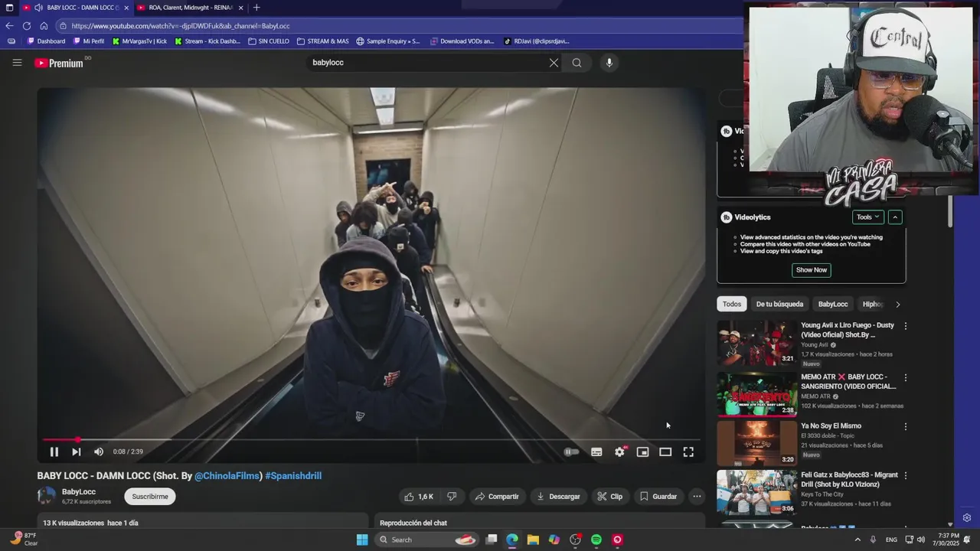Select the BabyLocc filter chip
980x551 pixels.
pyautogui.click(x=833, y=304)
